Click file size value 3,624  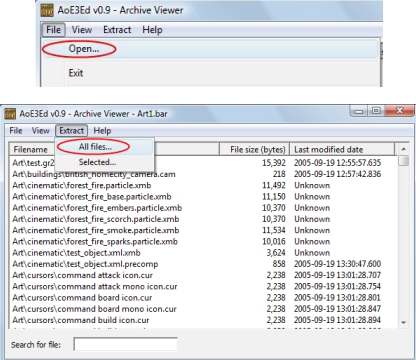(276, 253)
